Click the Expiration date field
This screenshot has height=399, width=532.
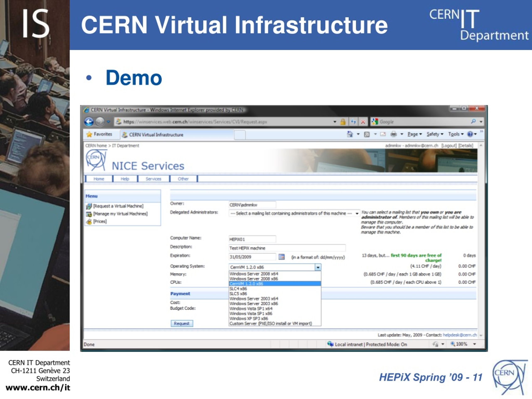pos(252,257)
